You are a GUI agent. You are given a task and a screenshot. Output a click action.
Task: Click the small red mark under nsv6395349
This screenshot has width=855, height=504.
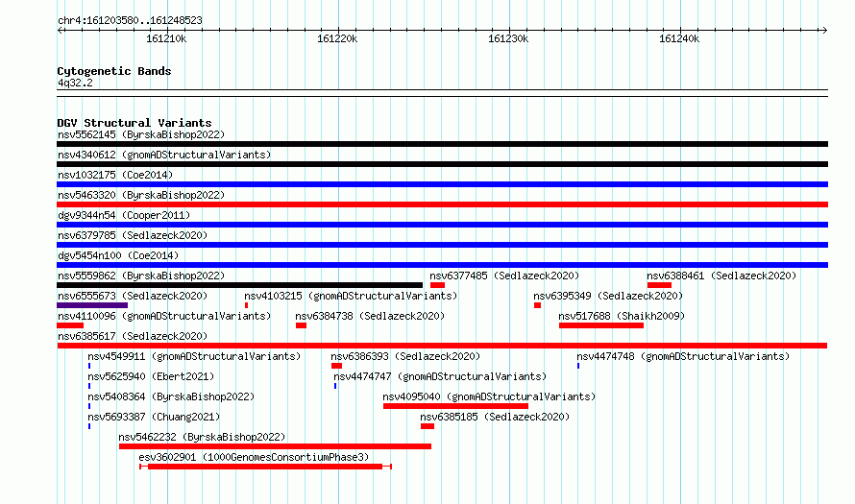click(538, 305)
